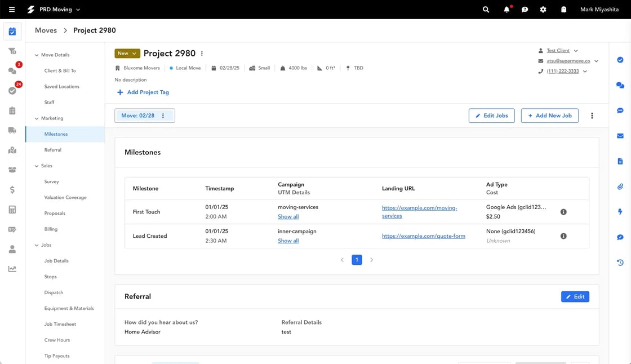Open the notifications bell
Viewport: 631px width, 364px height.
click(x=506, y=9)
